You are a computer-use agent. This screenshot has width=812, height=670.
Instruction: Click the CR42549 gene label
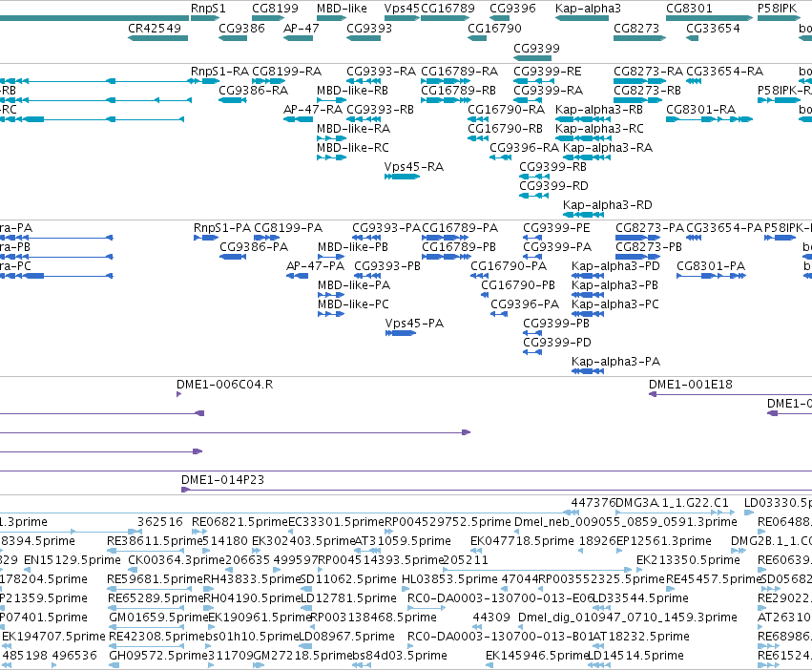[x=155, y=28]
